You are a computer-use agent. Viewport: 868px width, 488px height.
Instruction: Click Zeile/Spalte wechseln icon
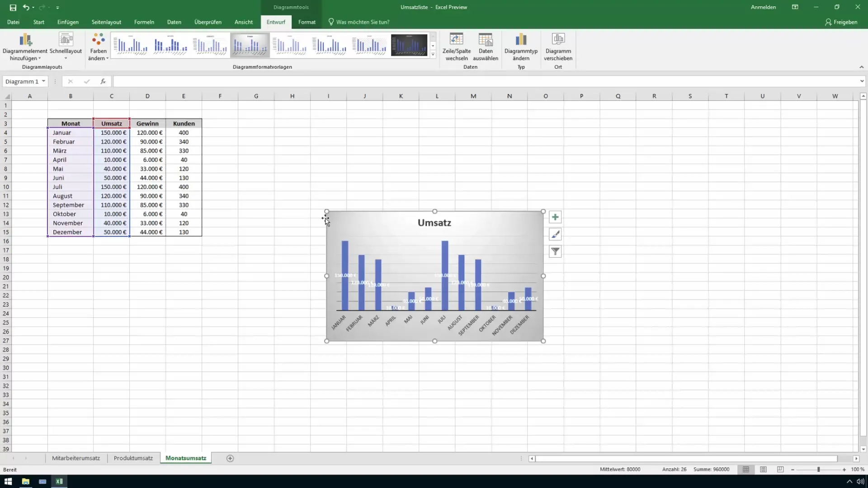(x=457, y=47)
